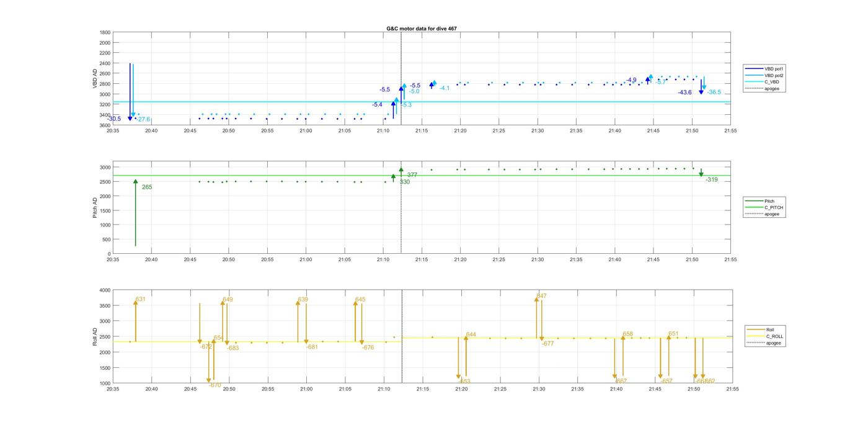Click the '-27.6' VBD pot2 data label
This screenshot has width=868, height=430.
point(143,119)
